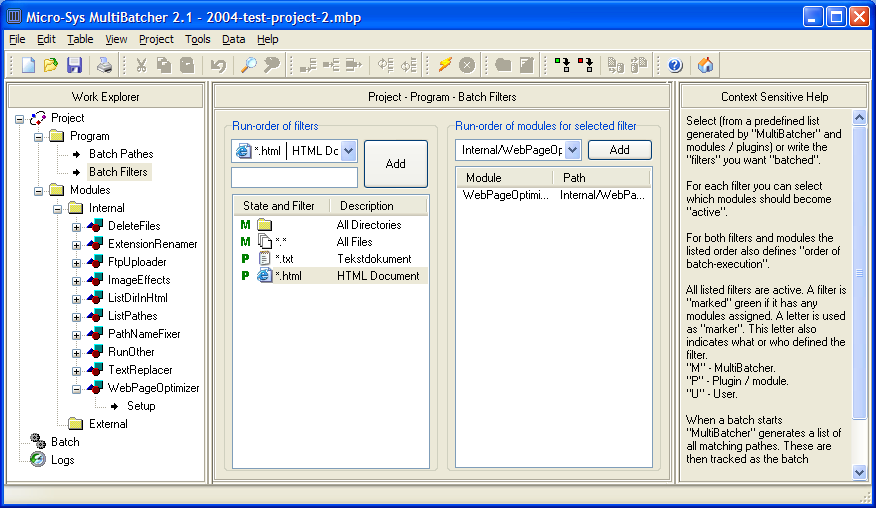876x508 pixels.
Task: Collapse the Internal folder node
Action: pos(58,209)
